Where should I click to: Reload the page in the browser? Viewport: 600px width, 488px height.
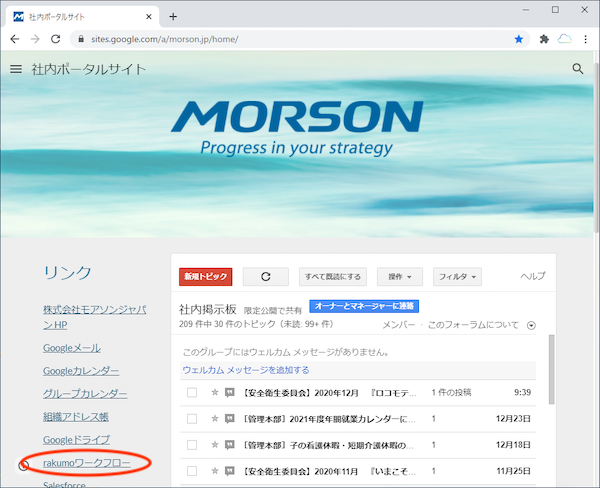coord(56,39)
